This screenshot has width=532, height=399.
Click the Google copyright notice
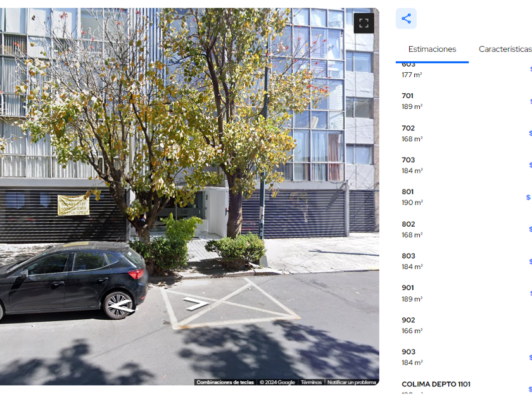click(x=277, y=382)
